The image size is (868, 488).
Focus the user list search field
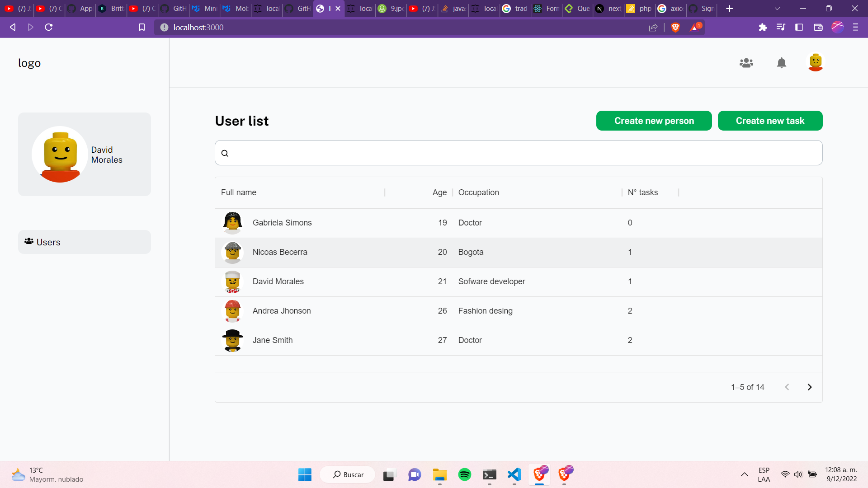coord(518,153)
